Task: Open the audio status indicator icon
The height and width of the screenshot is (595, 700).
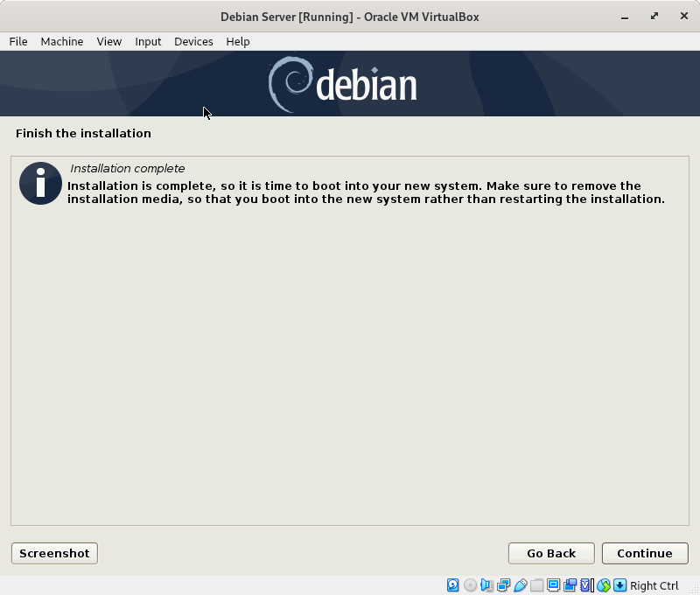Action: pos(486,585)
